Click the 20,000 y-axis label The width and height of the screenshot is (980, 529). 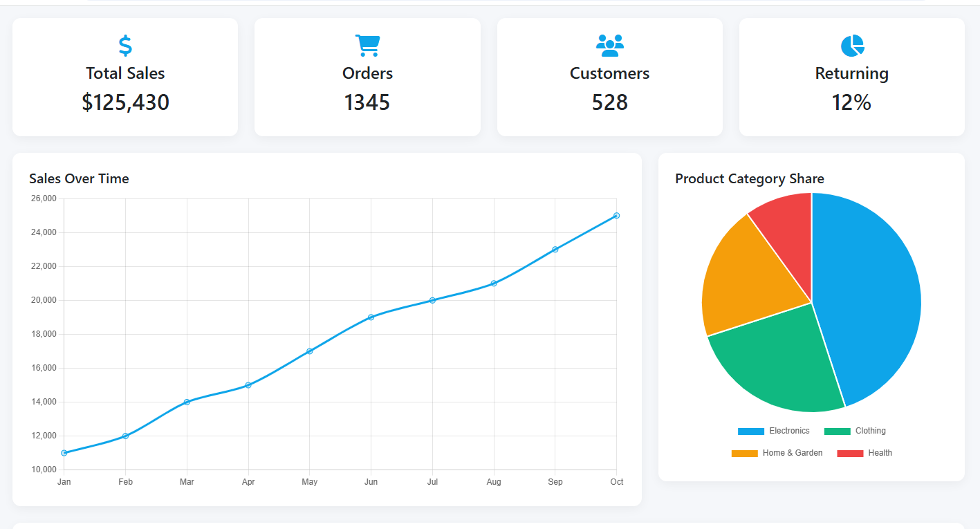coord(43,300)
